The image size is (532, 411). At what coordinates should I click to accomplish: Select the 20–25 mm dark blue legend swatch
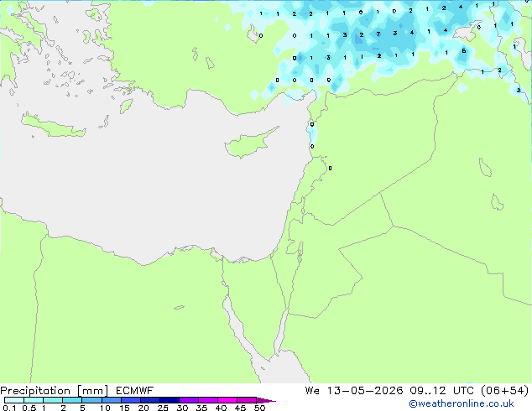[150, 400]
